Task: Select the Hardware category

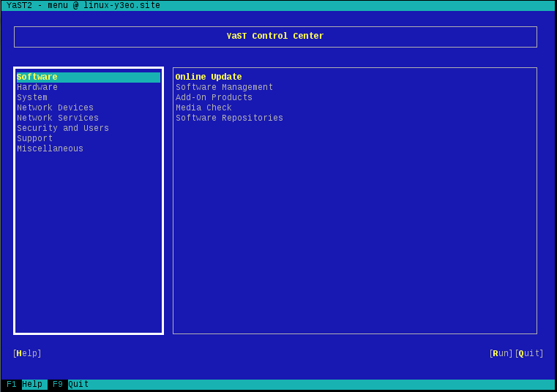Action: 37,87
